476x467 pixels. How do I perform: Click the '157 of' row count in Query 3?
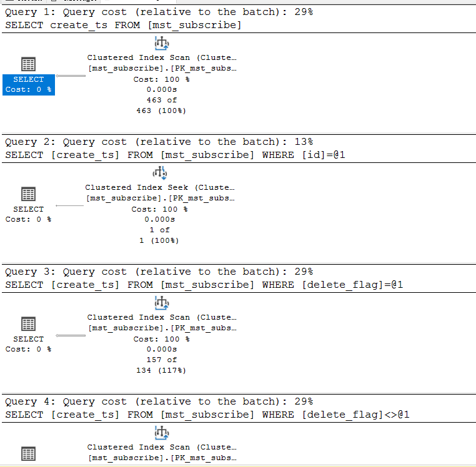click(x=162, y=360)
